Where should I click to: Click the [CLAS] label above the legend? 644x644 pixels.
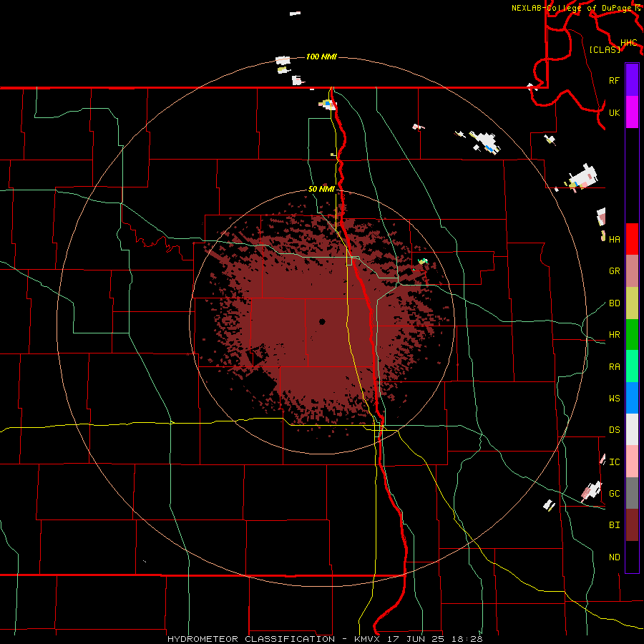point(605,49)
